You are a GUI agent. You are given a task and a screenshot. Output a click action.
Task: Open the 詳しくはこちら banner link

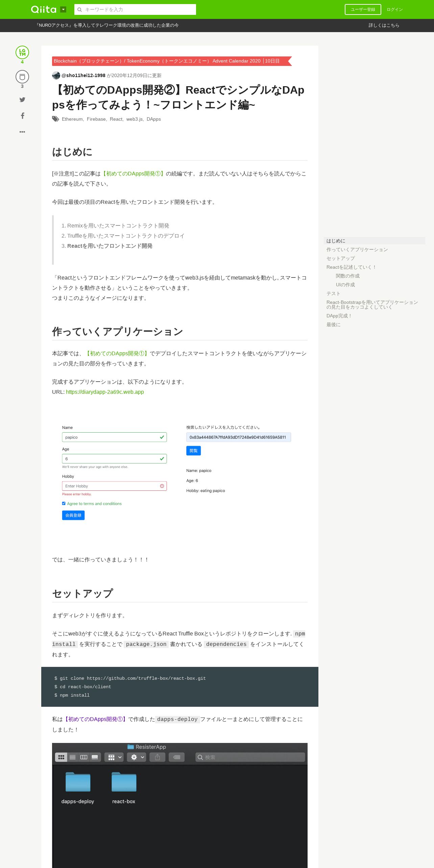(x=384, y=25)
